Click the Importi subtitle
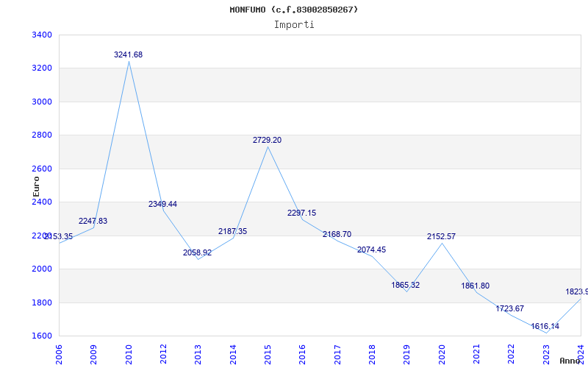588x368 pixels. (x=294, y=25)
